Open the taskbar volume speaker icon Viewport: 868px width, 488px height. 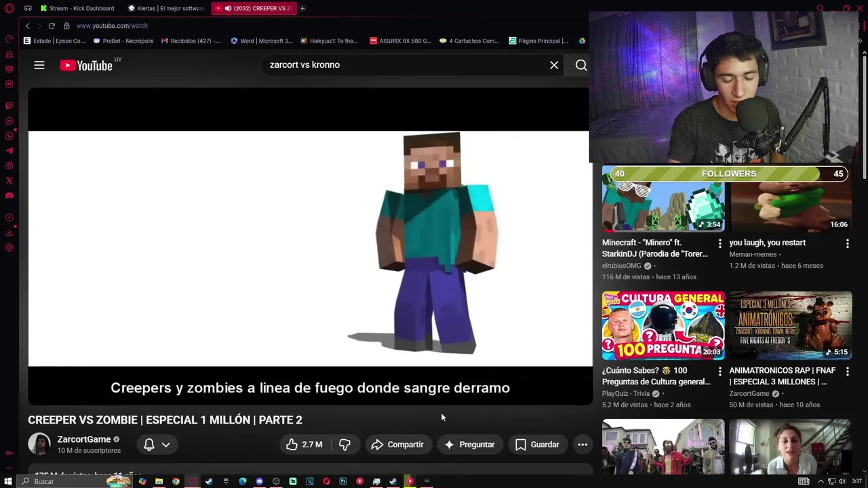click(842, 481)
